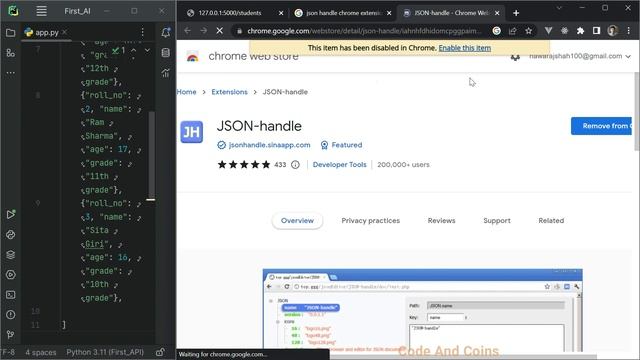The width and height of the screenshot is (640, 360).
Task: Close the app.py editor tab
Action: (x=65, y=32)
